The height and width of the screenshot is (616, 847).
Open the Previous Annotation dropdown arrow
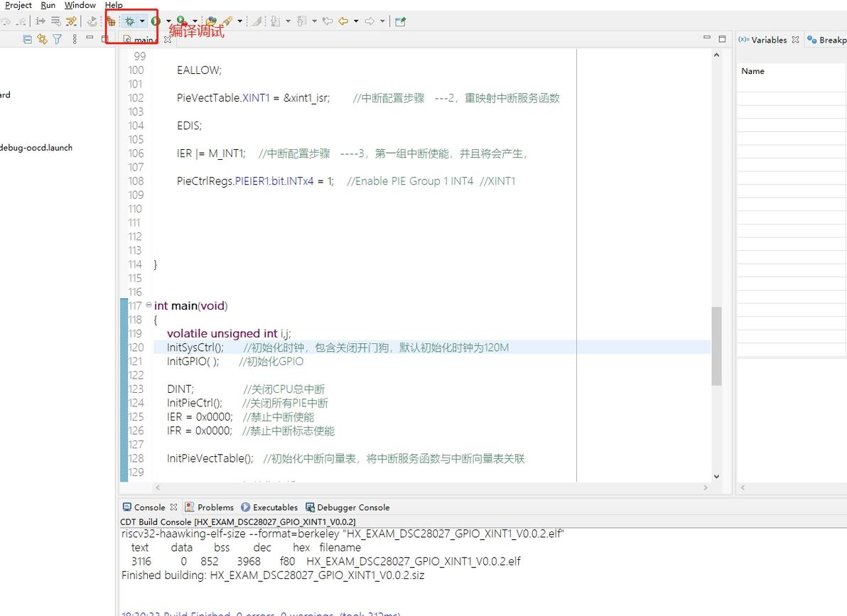[314, 21]
